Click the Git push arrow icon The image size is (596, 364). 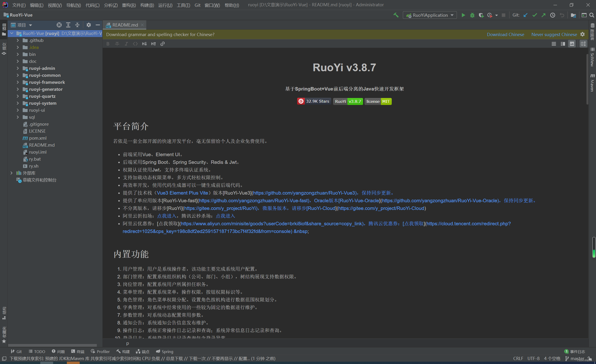pyautogui.click(x=544, y=15)
